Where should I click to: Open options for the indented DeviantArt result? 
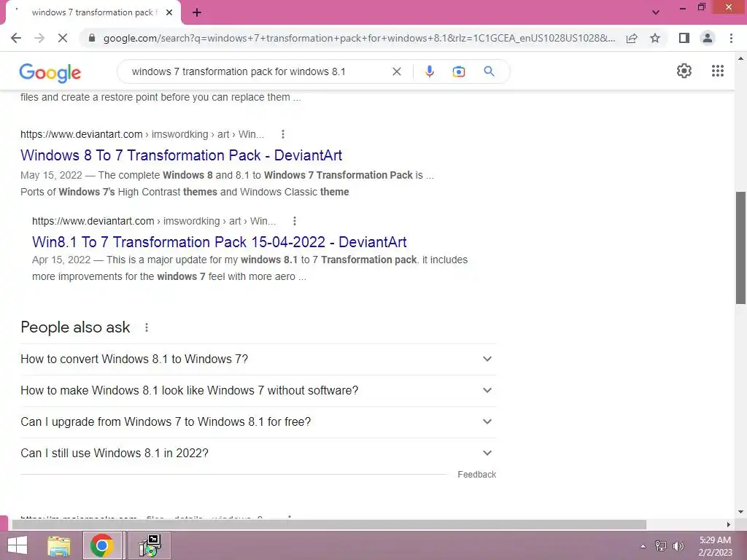pyautogui.click(x=295, y=221)
